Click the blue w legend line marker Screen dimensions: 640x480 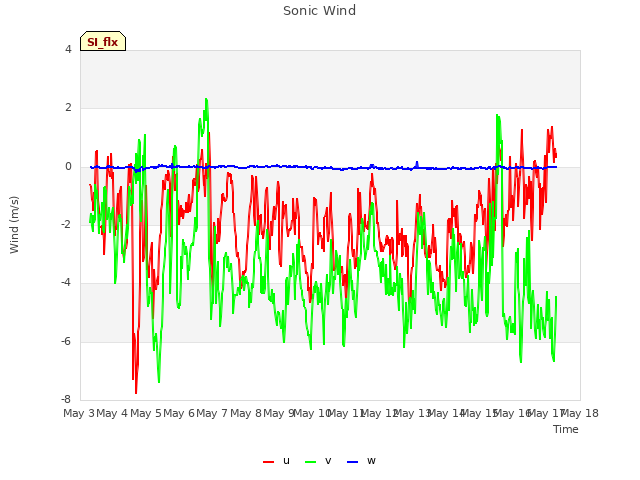(x=353, y=462)
